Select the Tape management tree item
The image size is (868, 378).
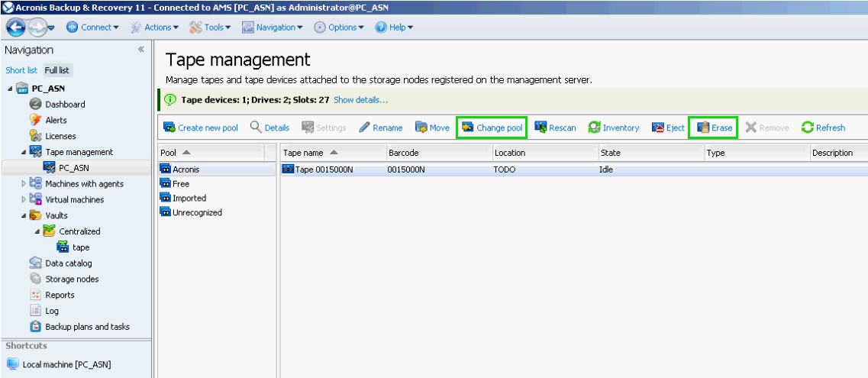[71, 152]
